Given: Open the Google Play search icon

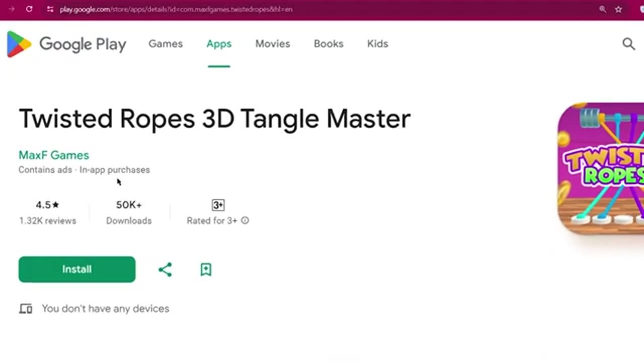Looking at the screenshot, I should [x=628, y=44].
